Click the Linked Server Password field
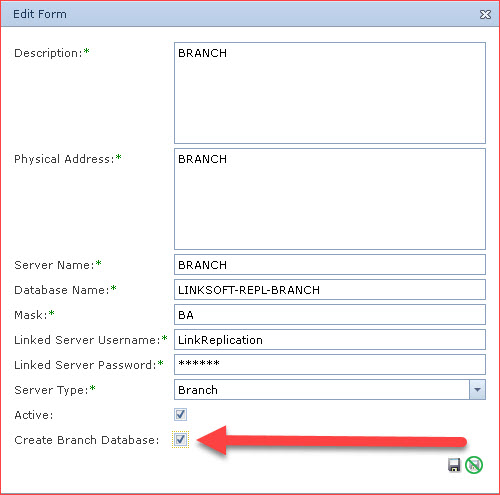 pos(330,365)
